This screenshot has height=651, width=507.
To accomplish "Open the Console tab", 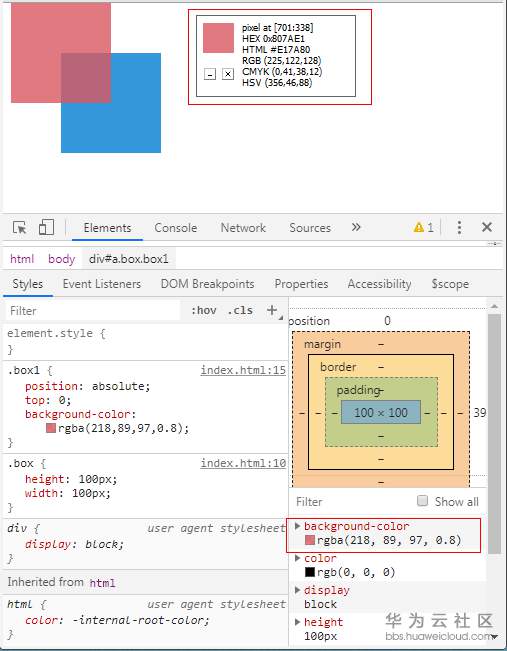I will point(176,228).
